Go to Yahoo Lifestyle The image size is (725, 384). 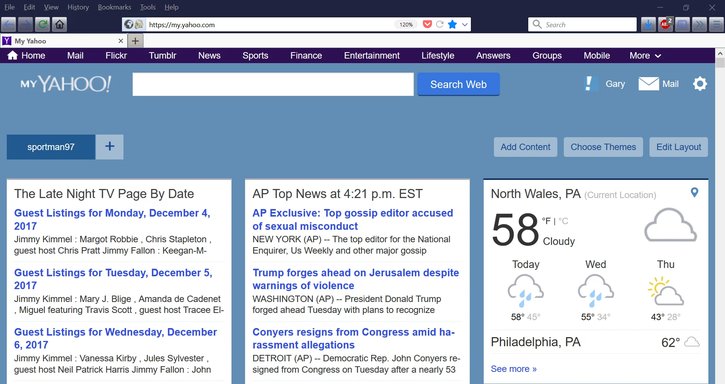437,56
